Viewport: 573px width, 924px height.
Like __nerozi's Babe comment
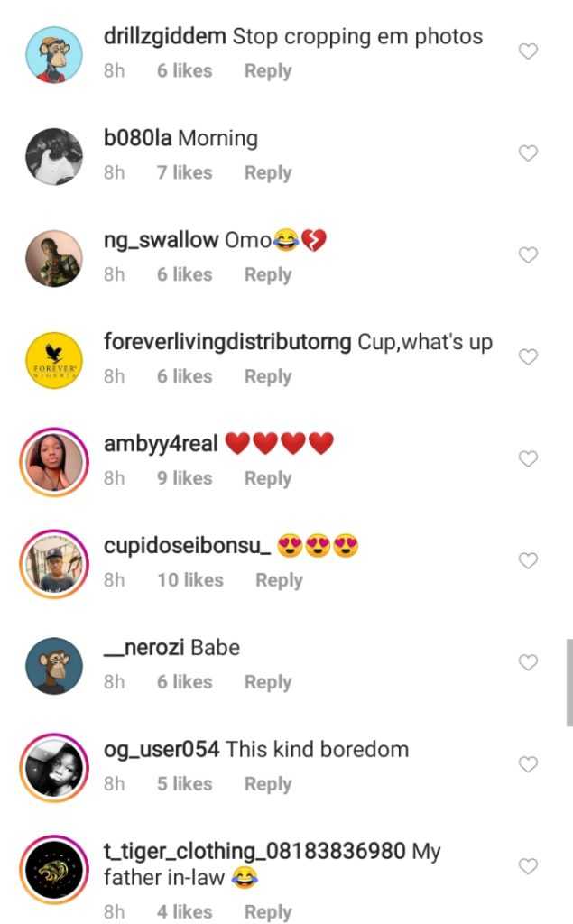(x=528, y=663)
